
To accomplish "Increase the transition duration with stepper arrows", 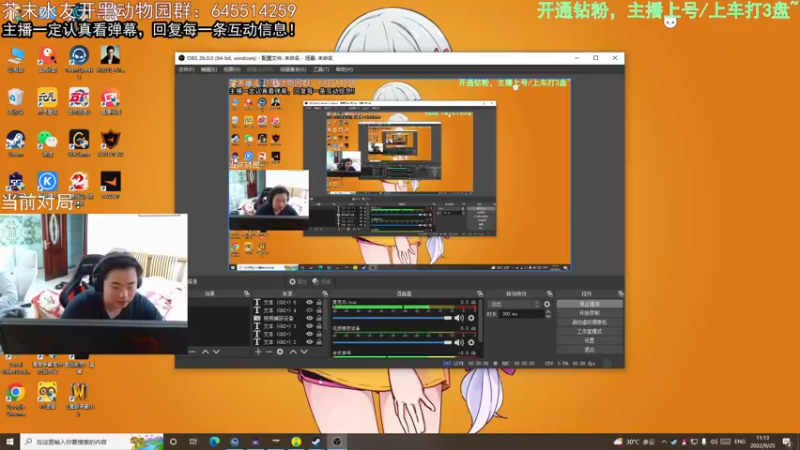I will coord(548,312).
